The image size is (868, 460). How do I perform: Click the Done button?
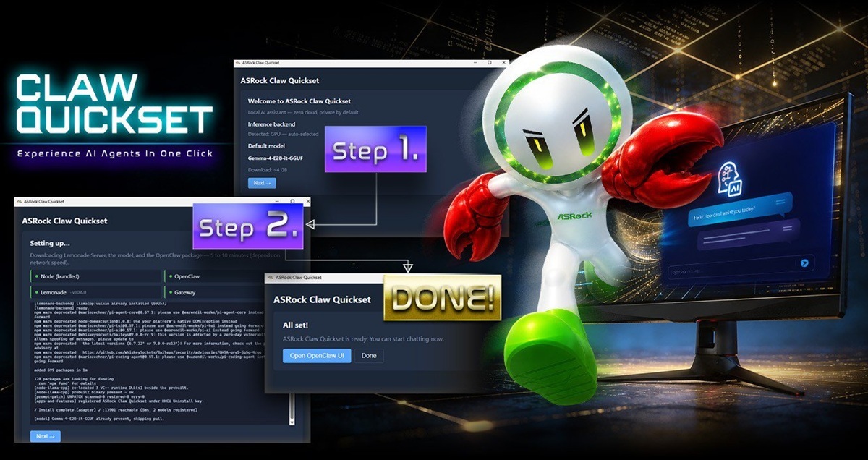(369, 355)
